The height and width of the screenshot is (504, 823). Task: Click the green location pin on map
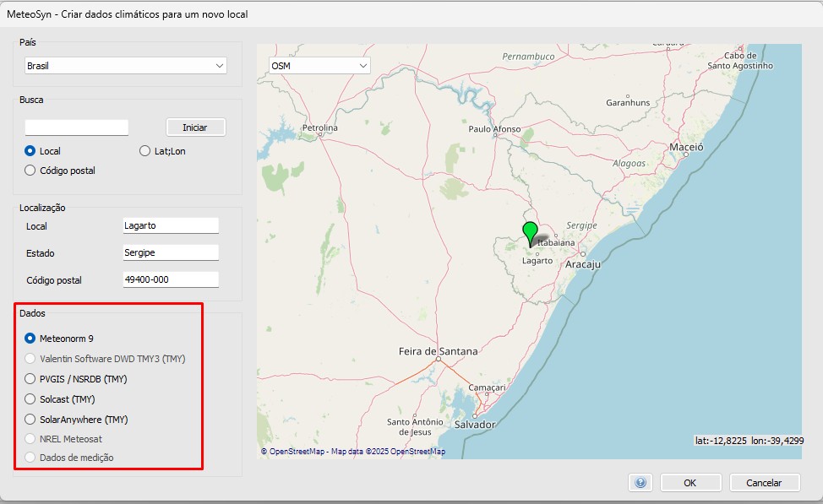(x=531, y=231)
